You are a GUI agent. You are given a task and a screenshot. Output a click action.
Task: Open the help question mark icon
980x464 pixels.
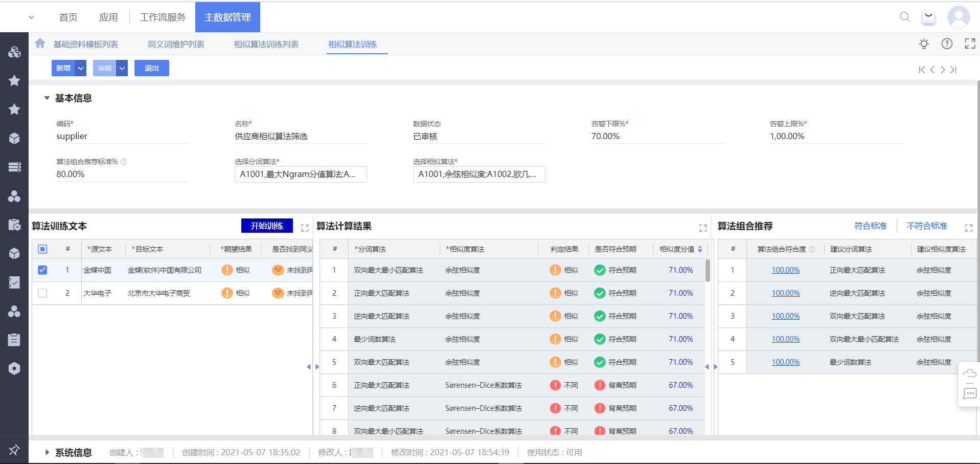coord(947,44)
